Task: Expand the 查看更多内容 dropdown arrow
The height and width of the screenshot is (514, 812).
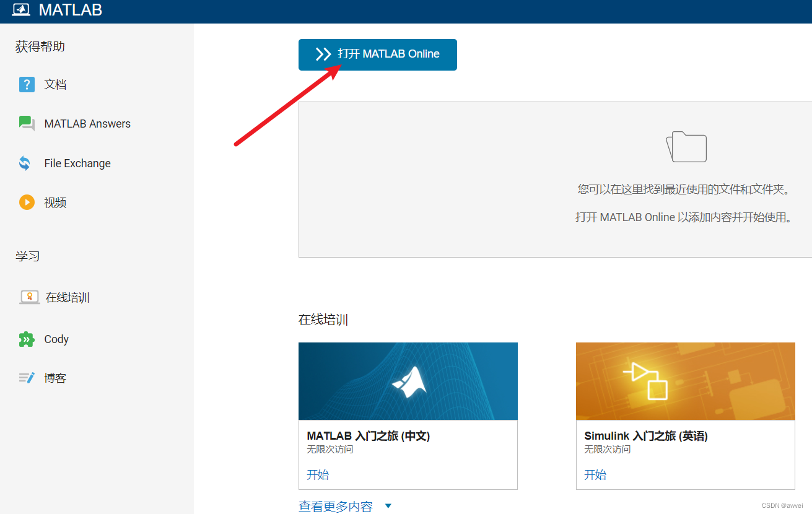Action: point(388,506)
